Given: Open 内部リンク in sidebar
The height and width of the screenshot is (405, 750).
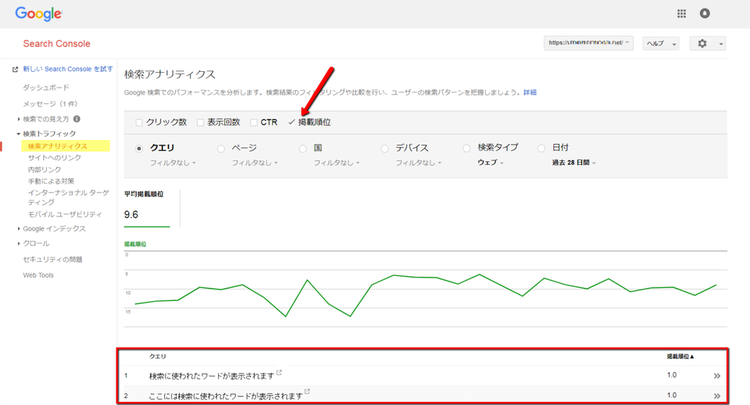Looking at the screenshot, I should click(x=44, y=169).
